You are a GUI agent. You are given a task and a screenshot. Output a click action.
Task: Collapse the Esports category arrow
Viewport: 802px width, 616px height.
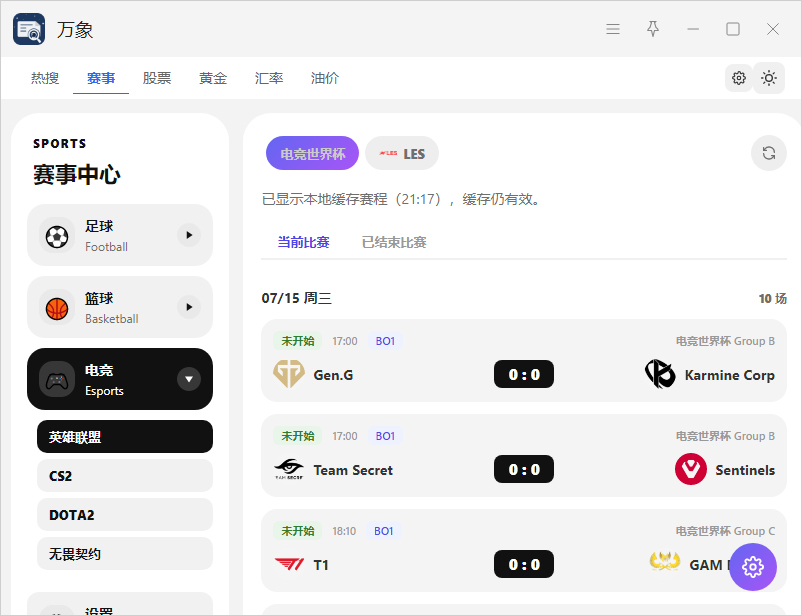click(189, 379)
